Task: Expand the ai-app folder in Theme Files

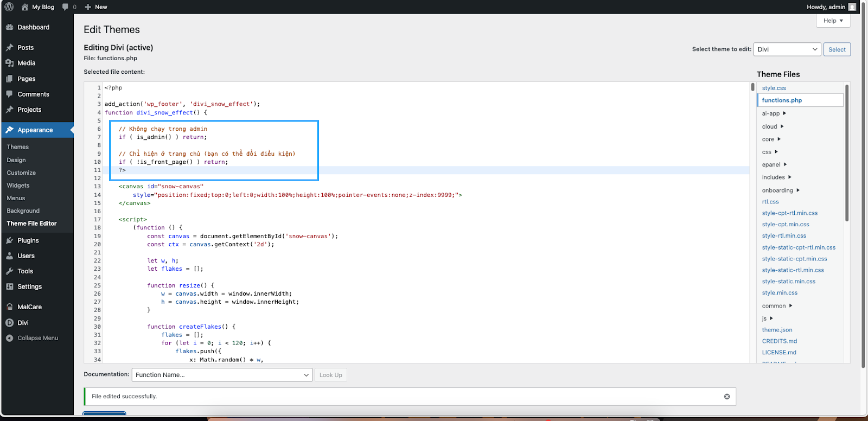Action: 774,113
